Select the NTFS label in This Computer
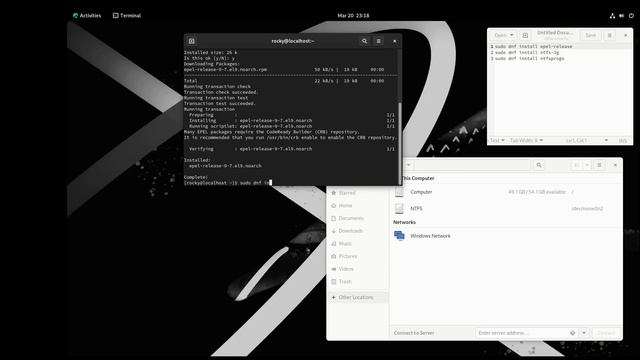Viewport: 640px width, 360px height. click(x=416, y=209)
